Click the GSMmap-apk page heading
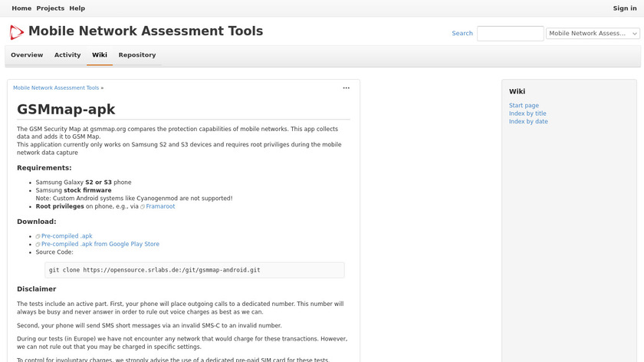Viewport: 644px width, 362px height. pos(66,110)
